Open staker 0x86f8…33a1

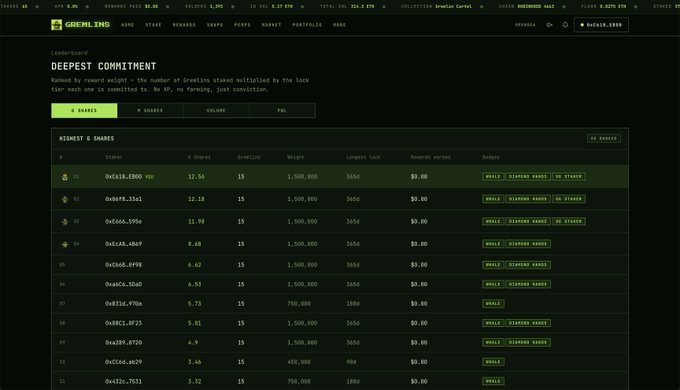click(x=123, y=199)
